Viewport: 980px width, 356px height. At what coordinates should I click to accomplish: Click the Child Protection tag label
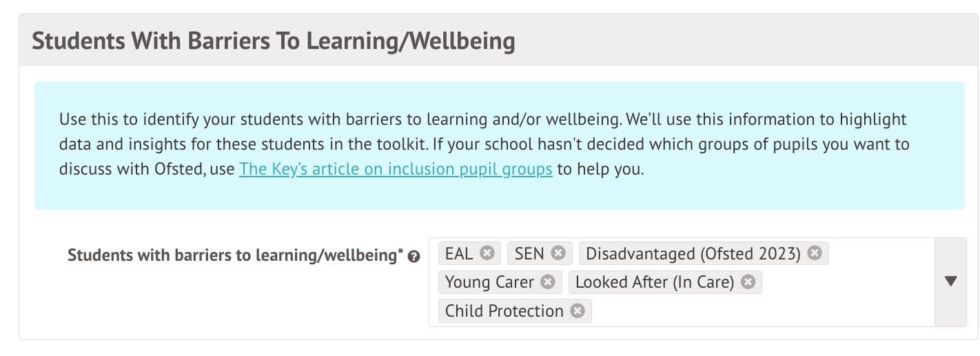click(504, 310)
